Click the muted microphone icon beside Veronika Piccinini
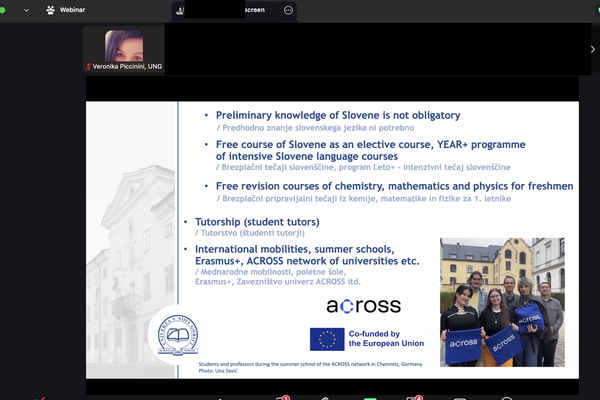This screenshot has height=400, width=600. click(x=88, y=67)
